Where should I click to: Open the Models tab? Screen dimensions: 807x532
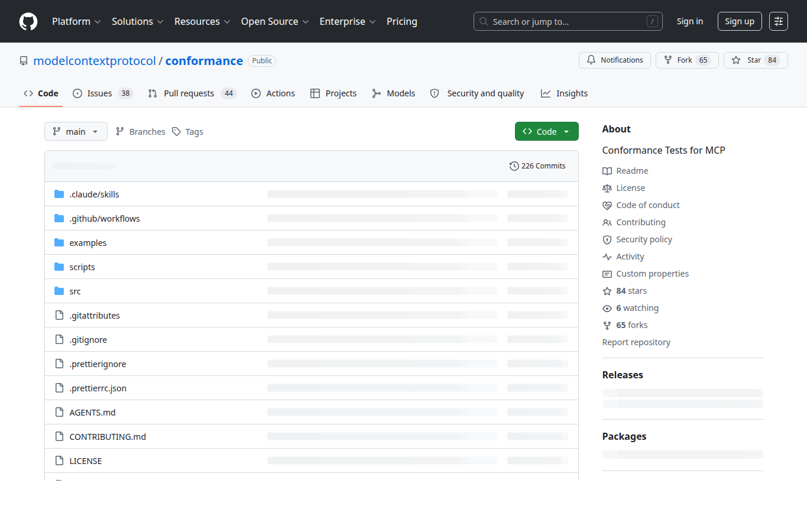394,93
